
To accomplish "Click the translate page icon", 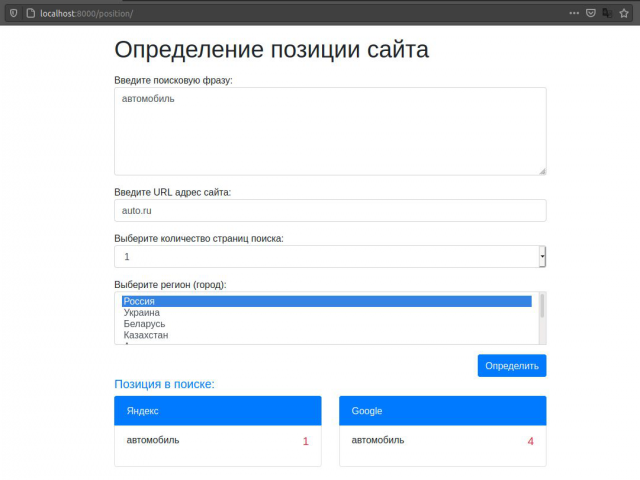I will tap(607, 13).
